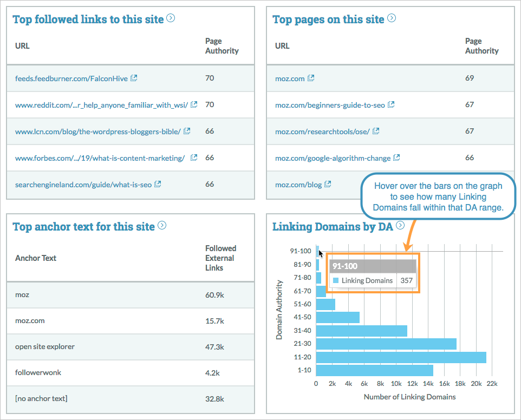Click the Top followed links heading
Viewport: 521px width, 420px height.
pos(88,19)
